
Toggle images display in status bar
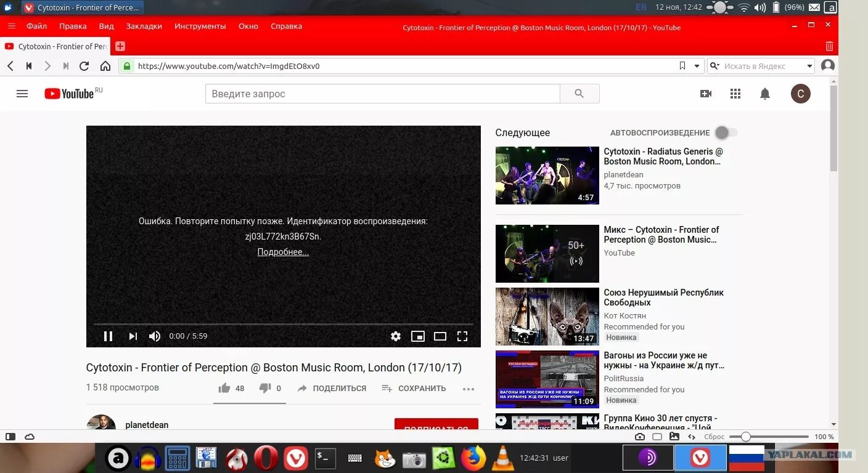(x=674, y=437)
